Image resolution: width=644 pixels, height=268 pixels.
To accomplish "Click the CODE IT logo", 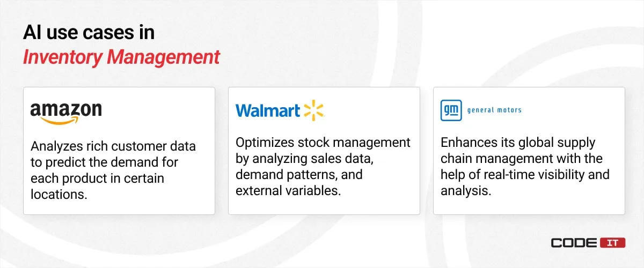I will coord(588,243).
